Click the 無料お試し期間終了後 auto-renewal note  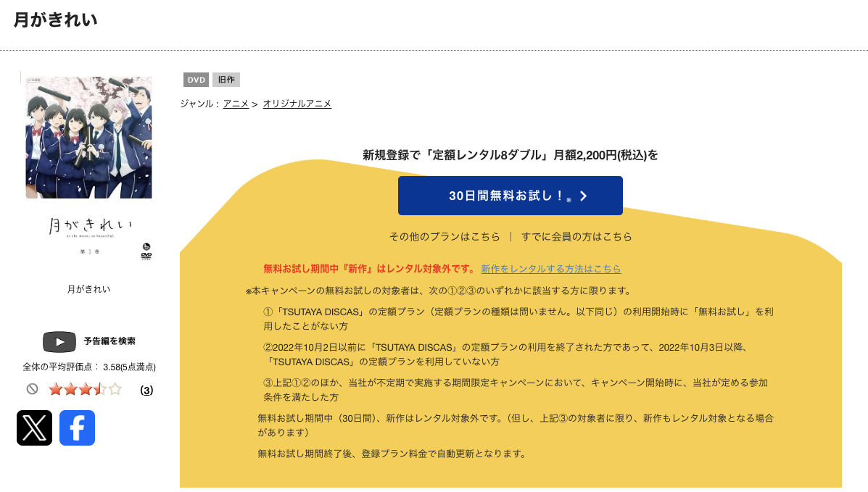coord(392,454)
